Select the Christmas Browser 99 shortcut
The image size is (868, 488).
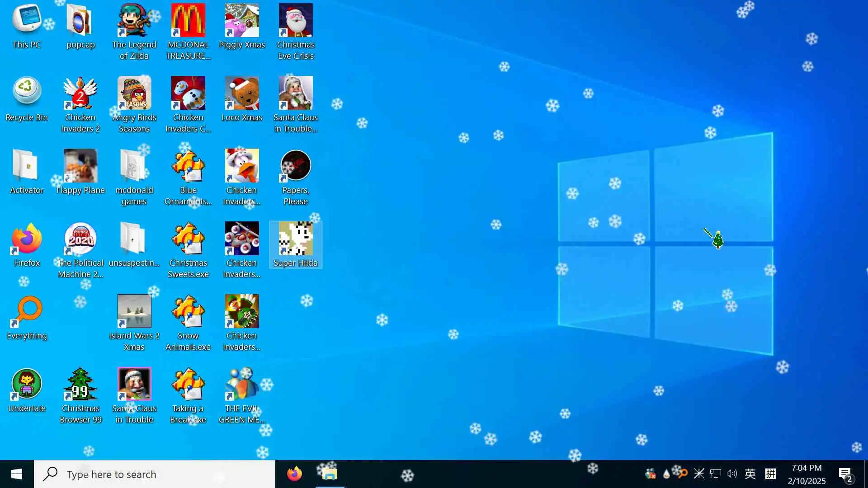click(x=80, y=385)
